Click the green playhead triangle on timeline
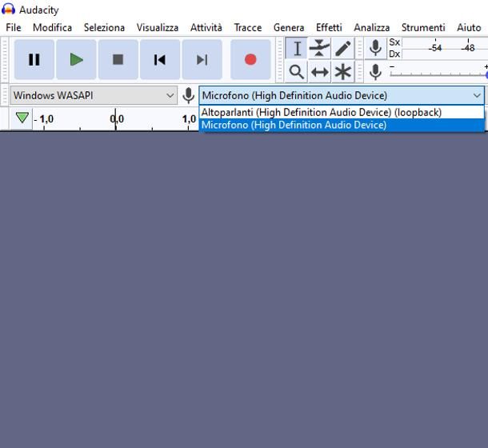 point(22,118)
